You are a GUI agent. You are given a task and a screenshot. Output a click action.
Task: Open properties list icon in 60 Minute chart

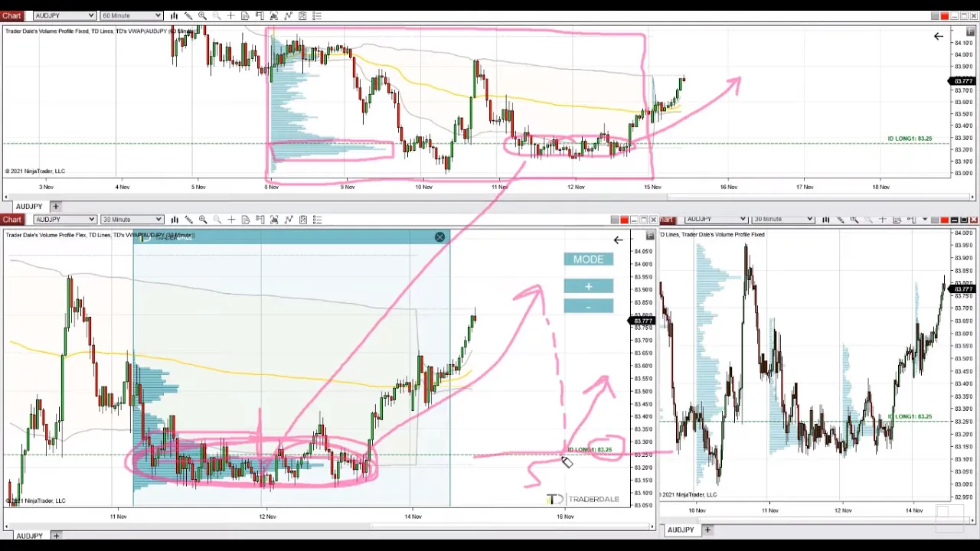[x=317, y=15]
